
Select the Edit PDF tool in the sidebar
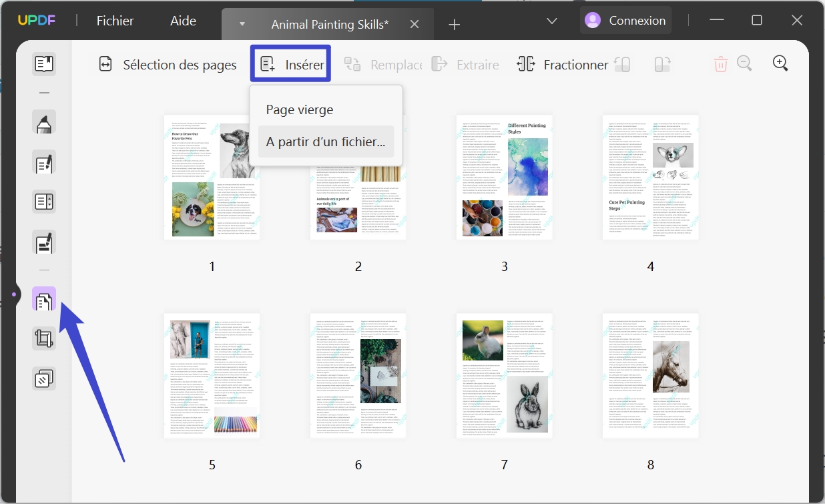click(x=43, y=162)
